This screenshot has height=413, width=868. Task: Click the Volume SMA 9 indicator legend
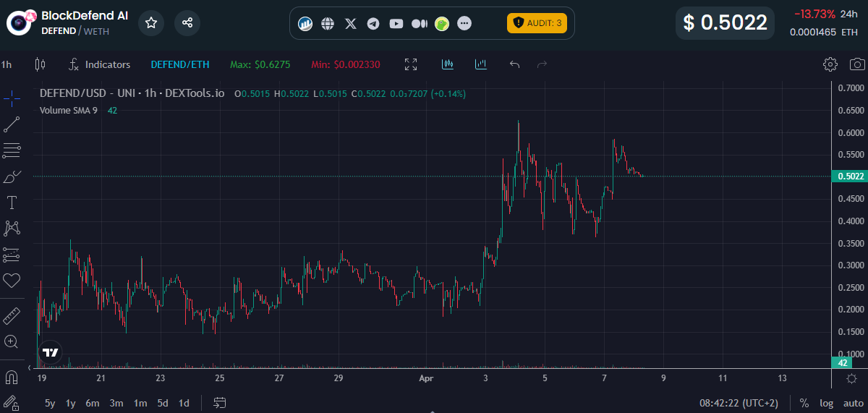tap(69, 110)
